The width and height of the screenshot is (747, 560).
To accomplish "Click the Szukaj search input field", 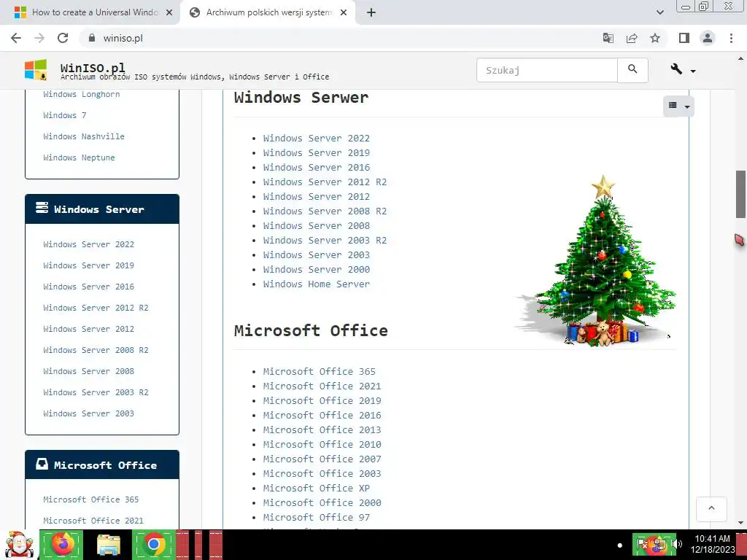I will tap(547, 70).
